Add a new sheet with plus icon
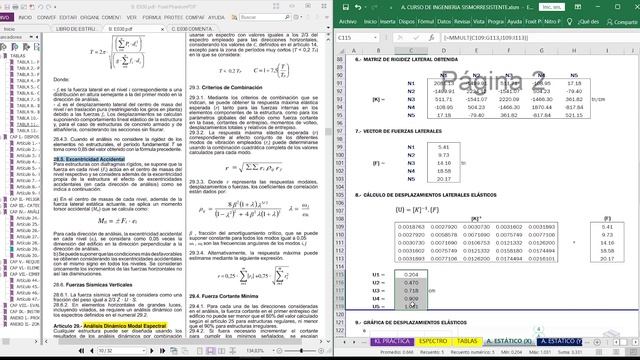This screenshot has width=640, height=360. click(x=597, y=342)
